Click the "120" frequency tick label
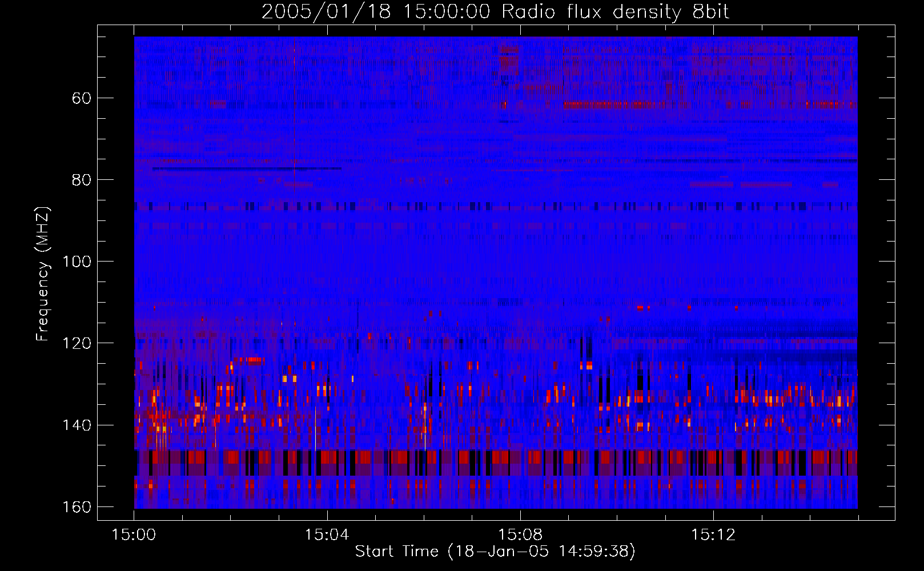This screenshot has height=571, width=924. pyautogui.click(x=76, y=343)
